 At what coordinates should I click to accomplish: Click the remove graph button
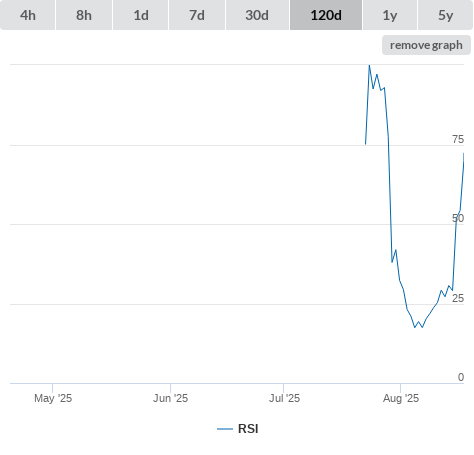(x=426, y=45)
